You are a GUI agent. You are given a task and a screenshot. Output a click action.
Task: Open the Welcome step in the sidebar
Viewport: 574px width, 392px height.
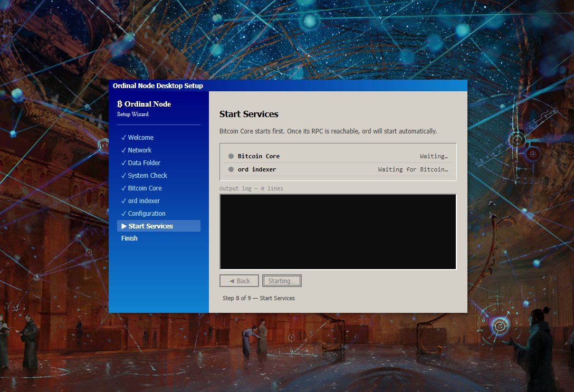[158, 138]
